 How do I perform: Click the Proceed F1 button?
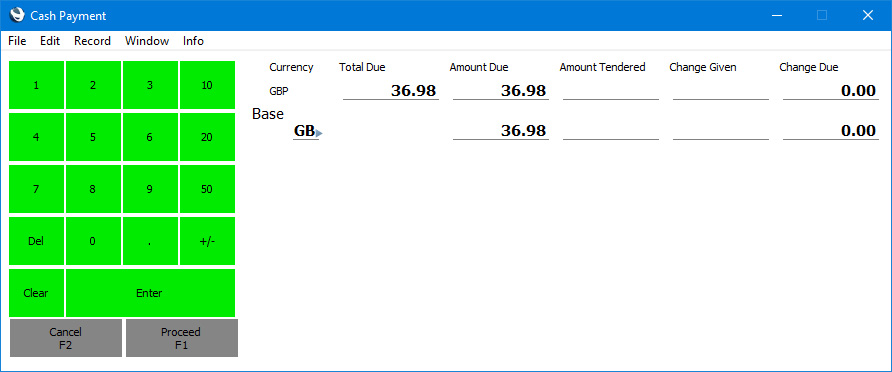click(181, 338)
